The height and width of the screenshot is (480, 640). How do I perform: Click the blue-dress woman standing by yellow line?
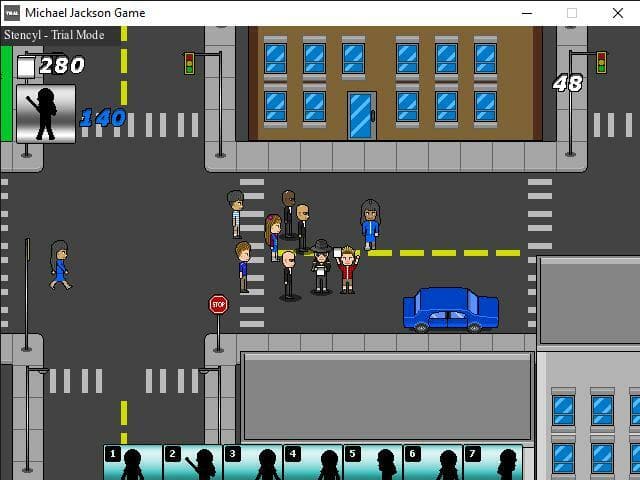click(370, 224)
